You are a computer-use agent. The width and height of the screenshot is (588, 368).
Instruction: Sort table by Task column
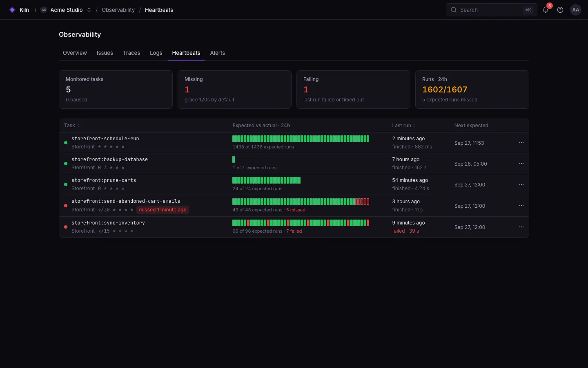click(72, 126)
